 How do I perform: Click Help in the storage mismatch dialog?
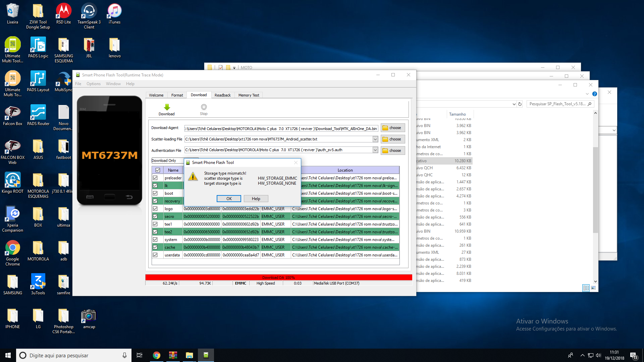click(x=256, y=199)
